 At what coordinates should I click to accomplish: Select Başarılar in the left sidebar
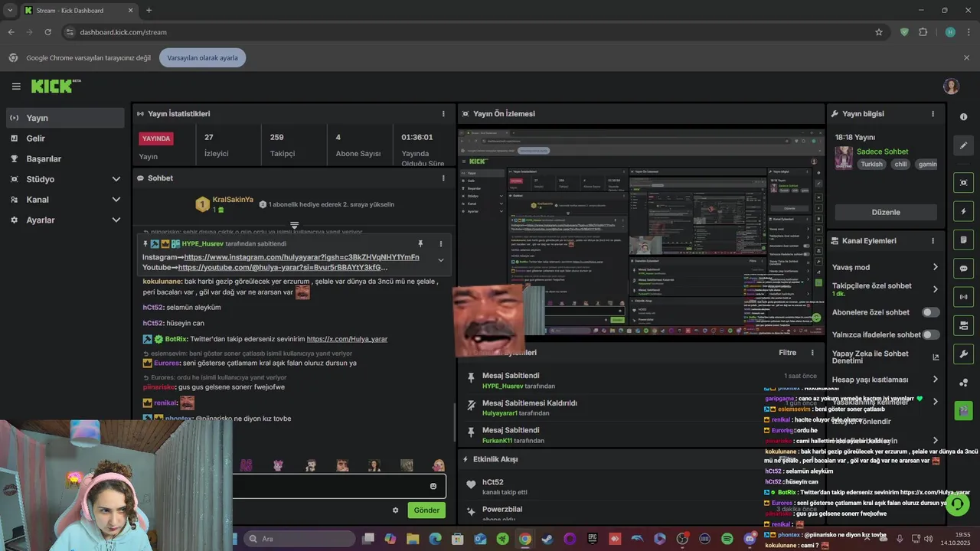[x=65, y=159]
